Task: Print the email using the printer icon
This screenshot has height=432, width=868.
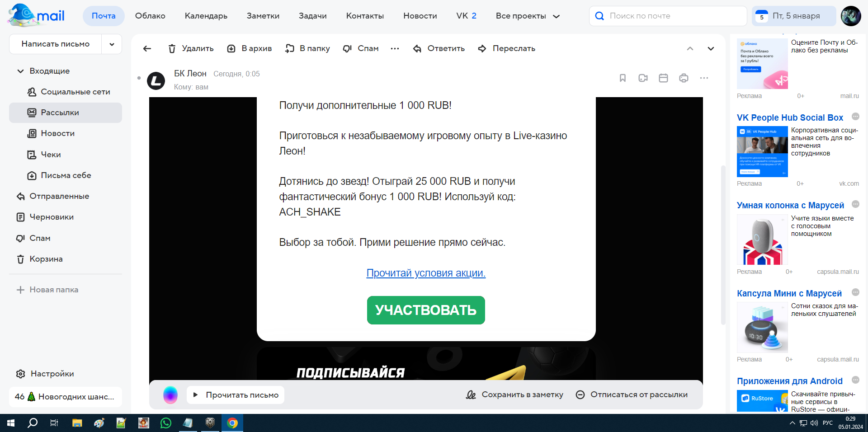Action: 684,78
